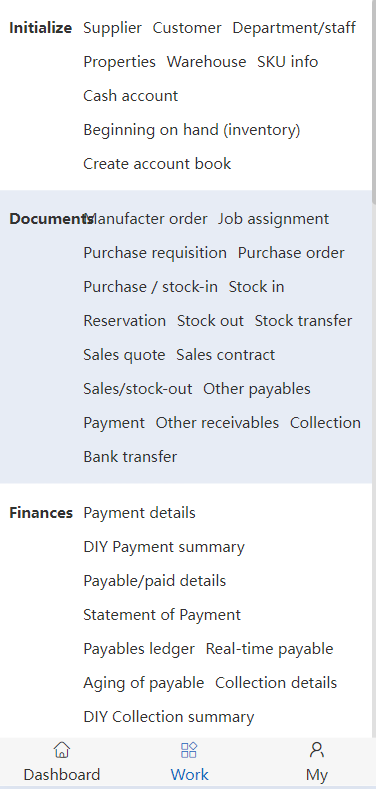View Payment details report
This screenshot has width=376, height=789.
click(x=139, y=513)
